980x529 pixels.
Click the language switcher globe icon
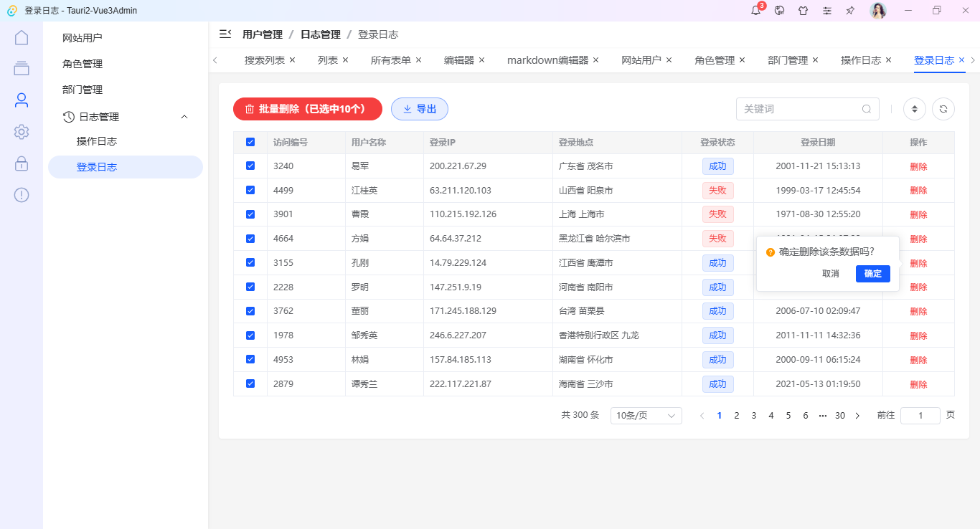779,11
